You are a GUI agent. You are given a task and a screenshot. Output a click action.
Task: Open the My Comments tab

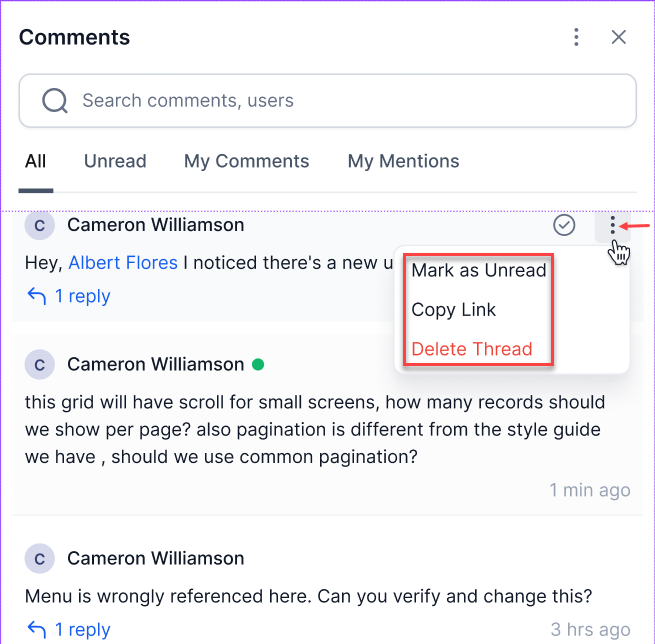click(x=246, y=161)
